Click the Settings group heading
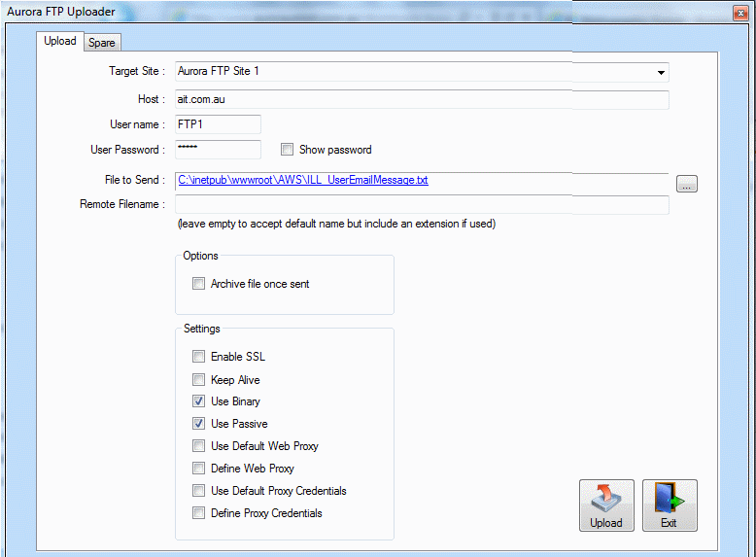 click(201, 329)
